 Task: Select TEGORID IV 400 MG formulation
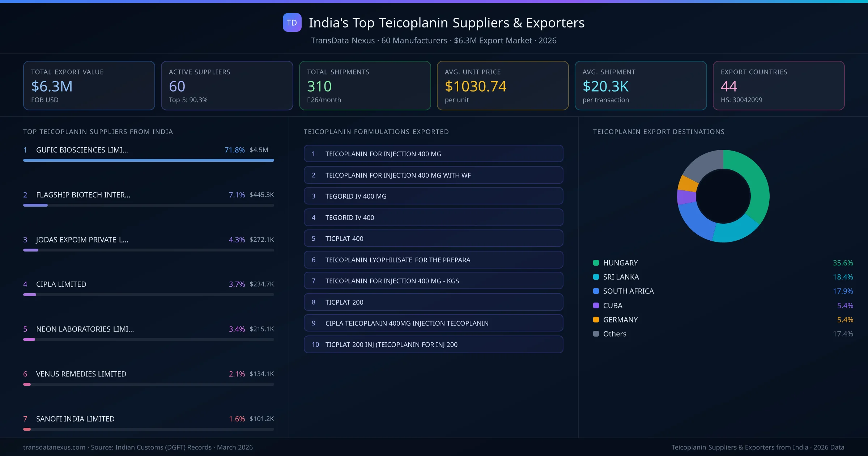point(433,196)
